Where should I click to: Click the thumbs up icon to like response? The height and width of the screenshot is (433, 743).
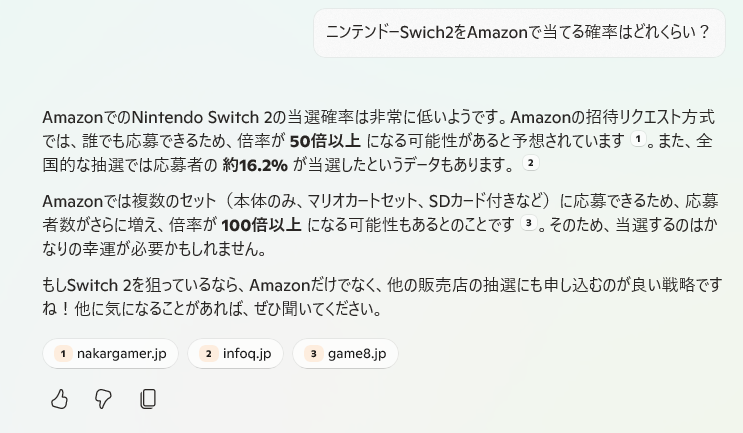click(59, 399)
